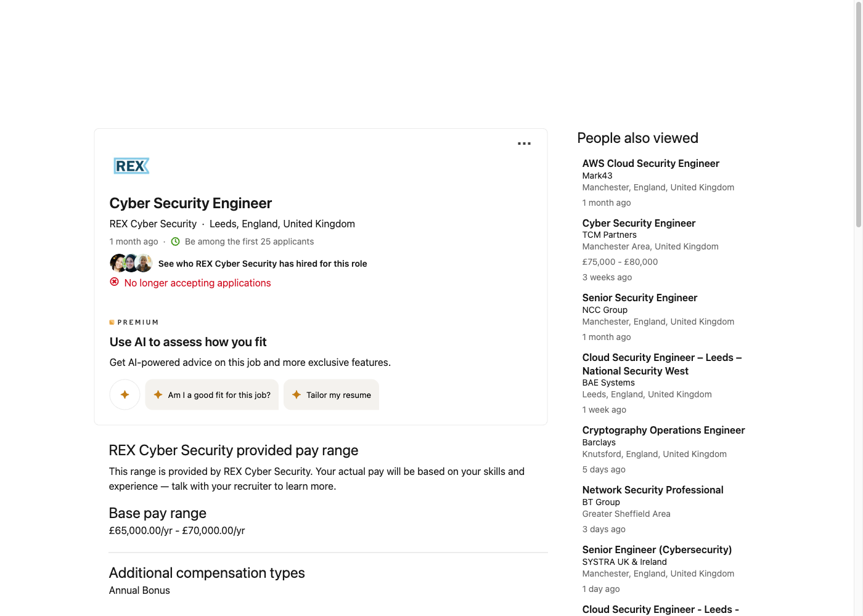Open 'See who REX Cyber Security has hired' link
The height and width of the screenshot is (616, 863).
263,264
